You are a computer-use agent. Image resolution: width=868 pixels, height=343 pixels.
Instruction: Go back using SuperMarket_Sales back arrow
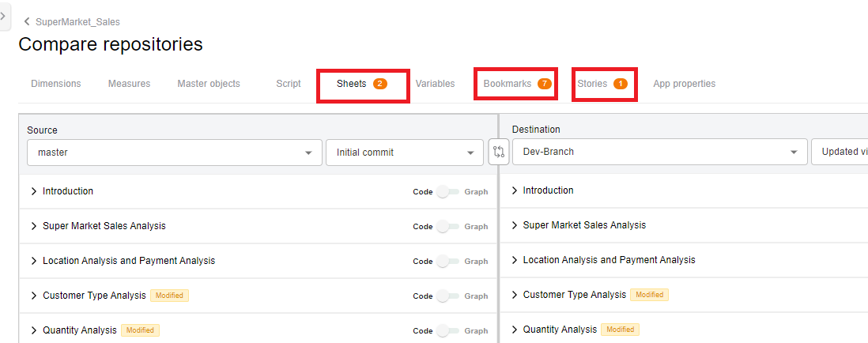[x=27, y=22]
